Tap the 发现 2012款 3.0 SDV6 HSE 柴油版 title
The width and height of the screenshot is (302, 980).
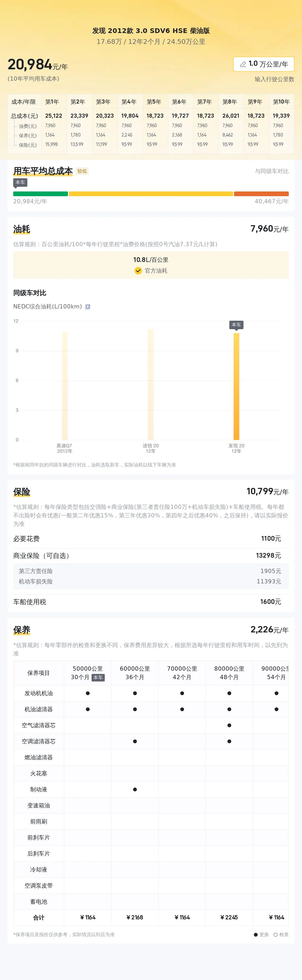(151, 31)
